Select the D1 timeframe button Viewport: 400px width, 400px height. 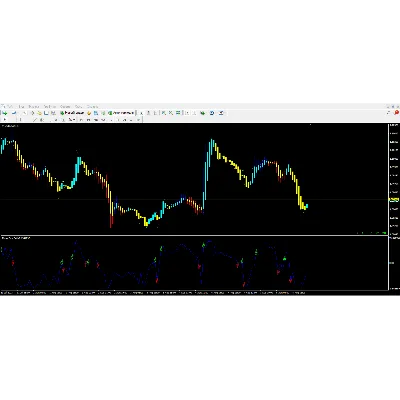[125, 119]
